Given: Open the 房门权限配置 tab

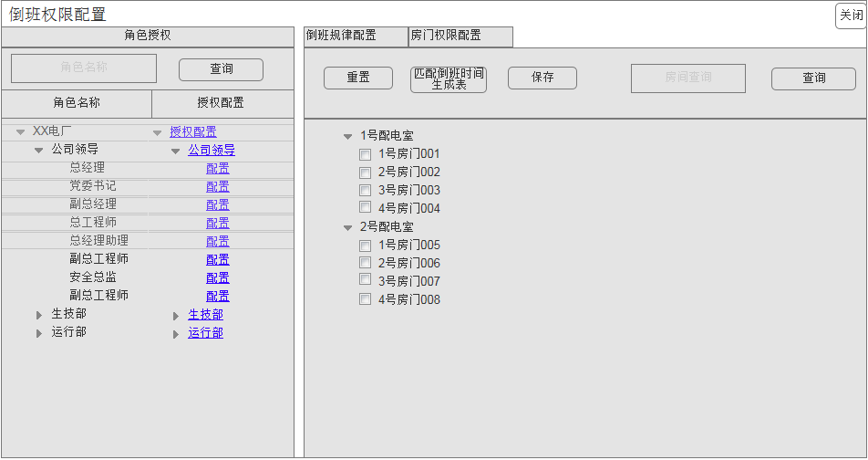Looking at the screenshot, I should pyautogui.click(x=460, y=37).
